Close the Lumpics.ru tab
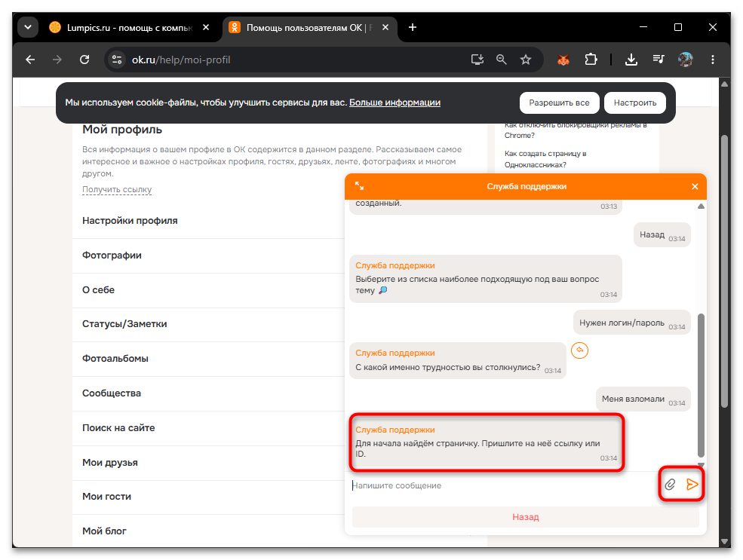This screenshot has height=560, width=743. coord(206,27)
